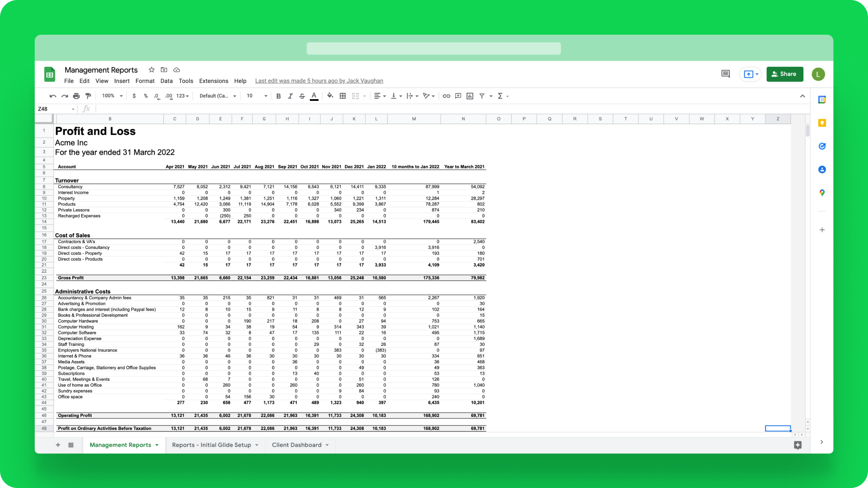Click the paint format roller icon
The height and width of the screenshot is (488, 868).
point(88,96)
